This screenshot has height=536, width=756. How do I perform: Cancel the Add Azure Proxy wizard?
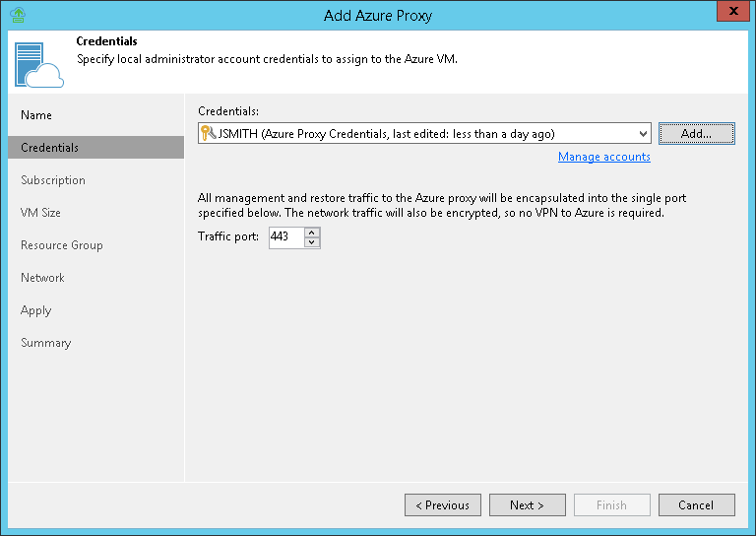(696, 505)
